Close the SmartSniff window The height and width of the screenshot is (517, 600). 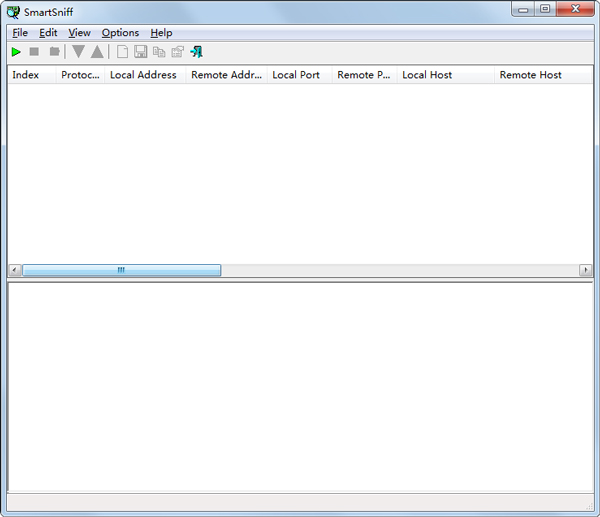tap(575, 9)
